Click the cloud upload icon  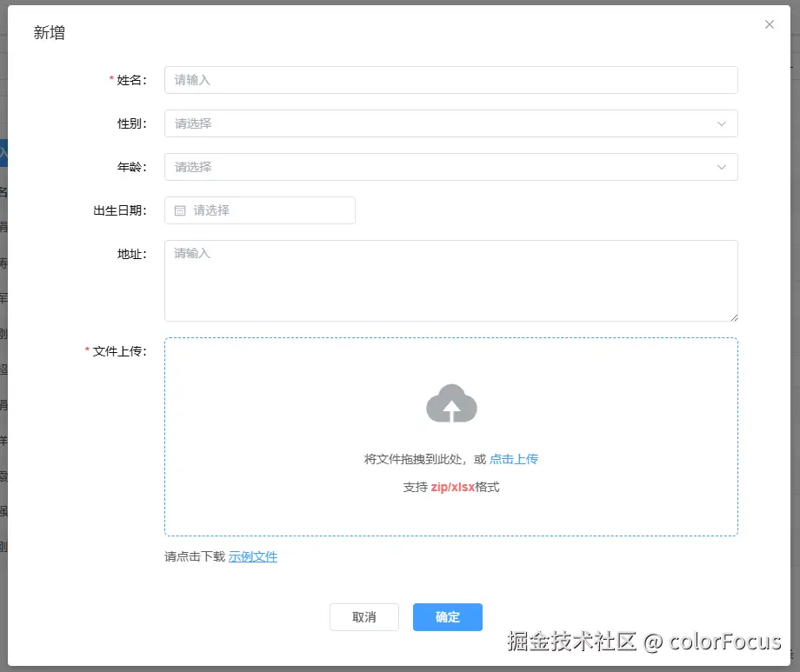(451, 403)
